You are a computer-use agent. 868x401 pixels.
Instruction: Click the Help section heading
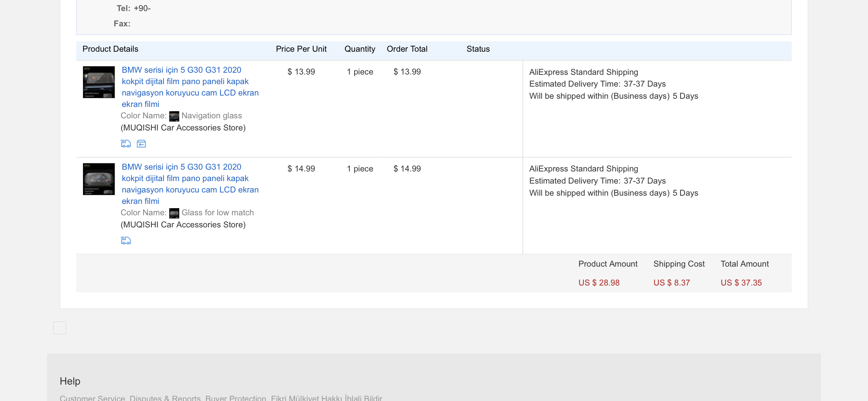tap(70, 381)
